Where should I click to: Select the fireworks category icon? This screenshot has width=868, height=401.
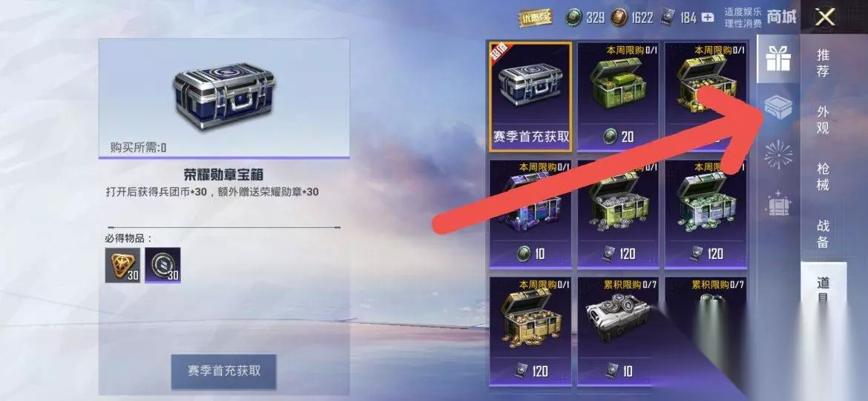777,154
